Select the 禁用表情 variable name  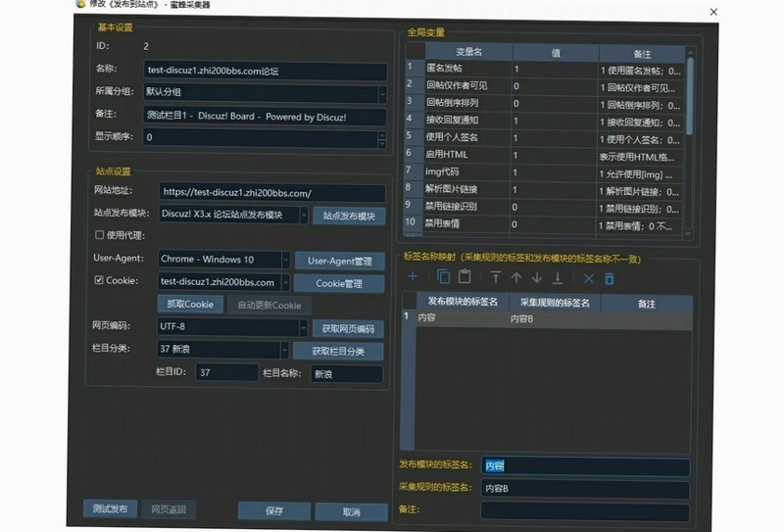click(442, 223)
